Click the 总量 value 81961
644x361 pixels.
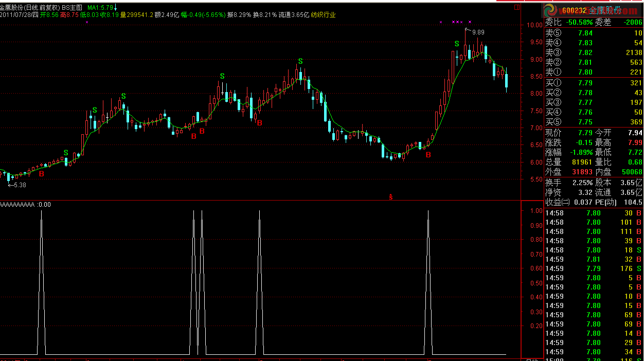click(582, 162)
